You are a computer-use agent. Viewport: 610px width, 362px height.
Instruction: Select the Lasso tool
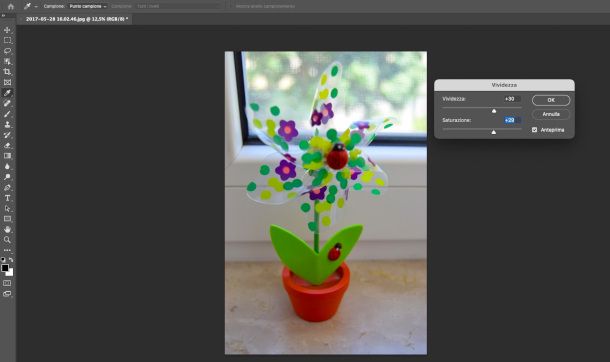click(7, 51)
